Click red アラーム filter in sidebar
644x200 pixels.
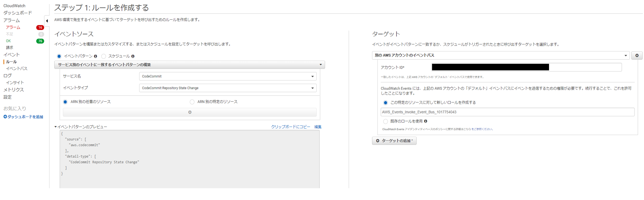tap(13, 27)
